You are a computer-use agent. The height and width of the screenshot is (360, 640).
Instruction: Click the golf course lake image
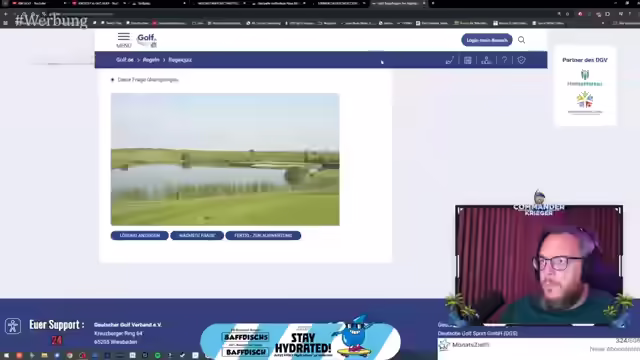point(225,159)
